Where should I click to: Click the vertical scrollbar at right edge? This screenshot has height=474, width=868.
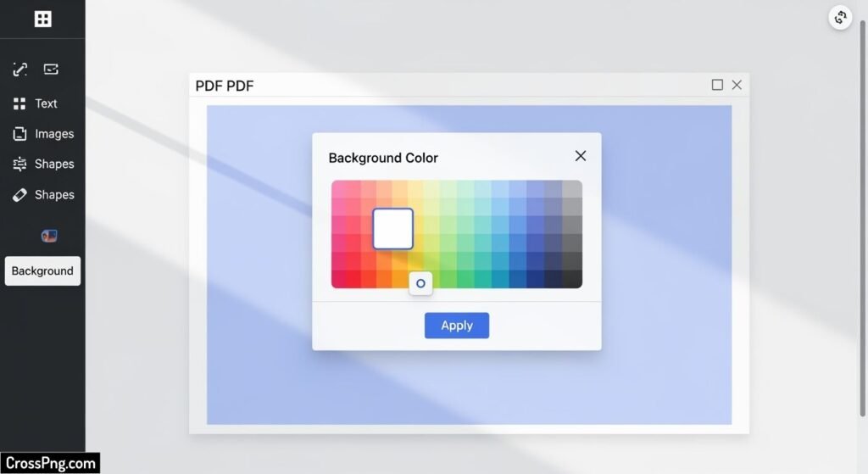point(862,219)
